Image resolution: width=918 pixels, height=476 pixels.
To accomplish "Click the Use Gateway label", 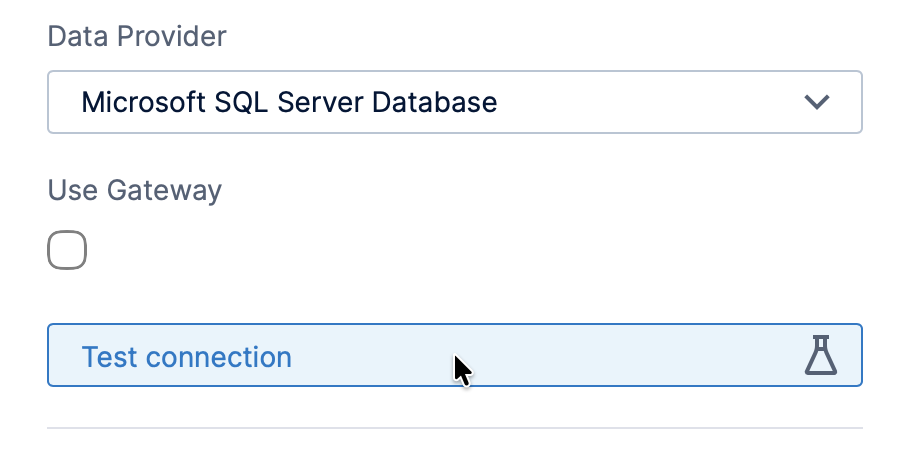I will [x=135, y=191].
